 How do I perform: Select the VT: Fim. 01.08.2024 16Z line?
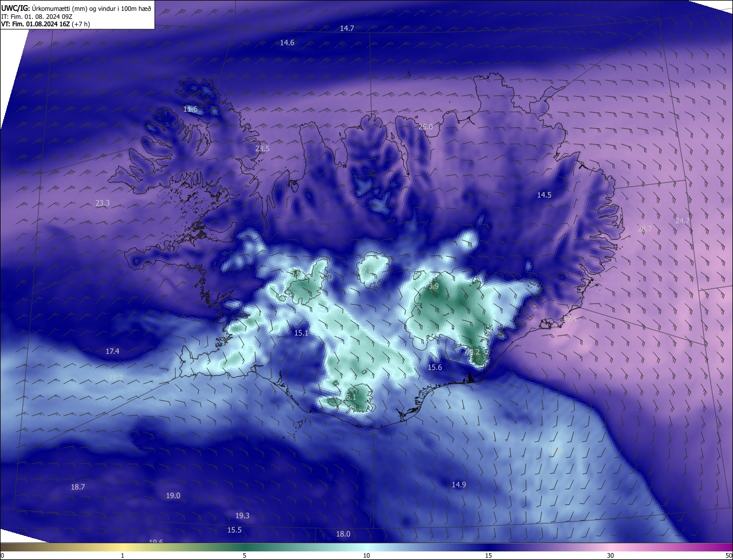click(45, 24)
